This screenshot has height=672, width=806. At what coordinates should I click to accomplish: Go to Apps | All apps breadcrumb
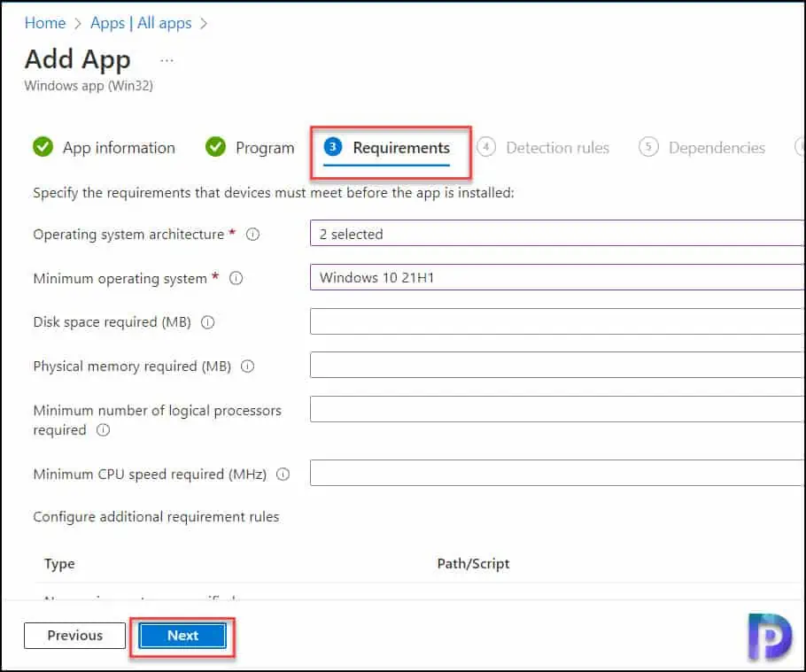(141, 23)
